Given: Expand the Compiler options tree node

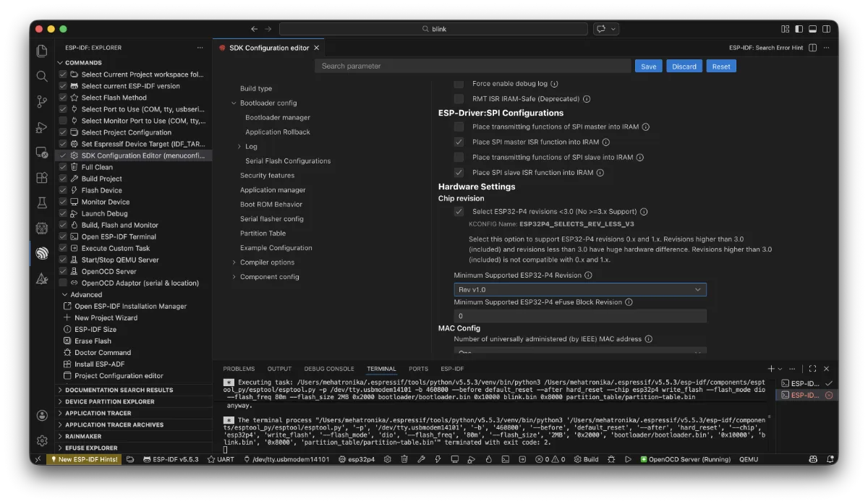Looking at the screenshot, I should point(234,262).
